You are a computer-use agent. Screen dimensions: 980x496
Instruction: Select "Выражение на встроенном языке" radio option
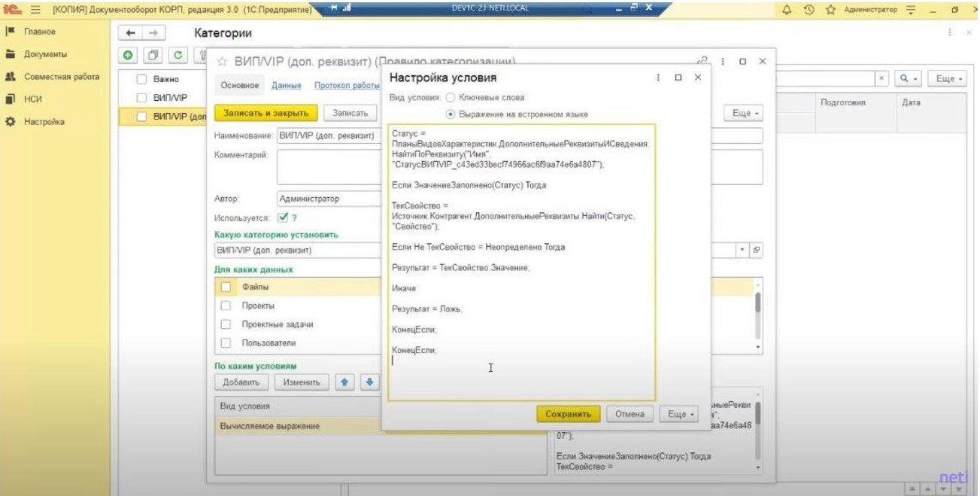[x=451, y=114]
